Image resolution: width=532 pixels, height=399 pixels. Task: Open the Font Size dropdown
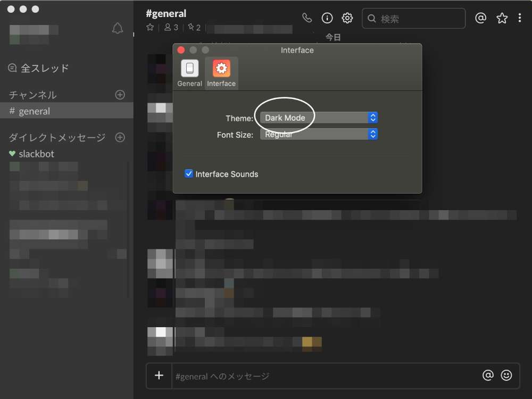[319, 135]
